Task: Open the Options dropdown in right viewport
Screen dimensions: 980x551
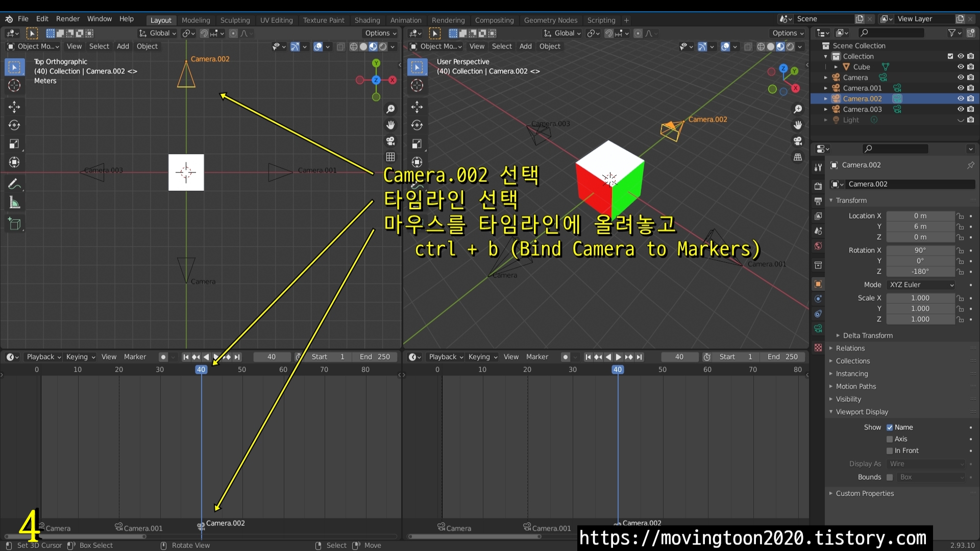Action: 788,33
